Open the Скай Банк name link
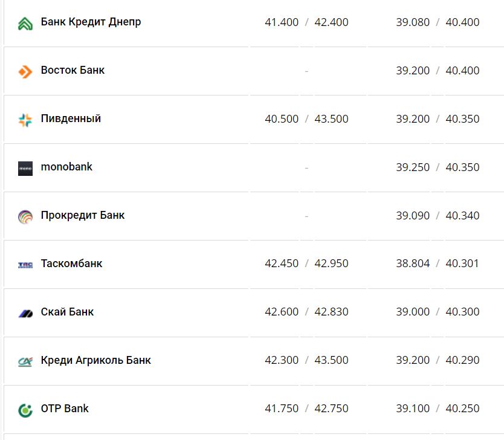The image size is (504, 440). (67, 312)
